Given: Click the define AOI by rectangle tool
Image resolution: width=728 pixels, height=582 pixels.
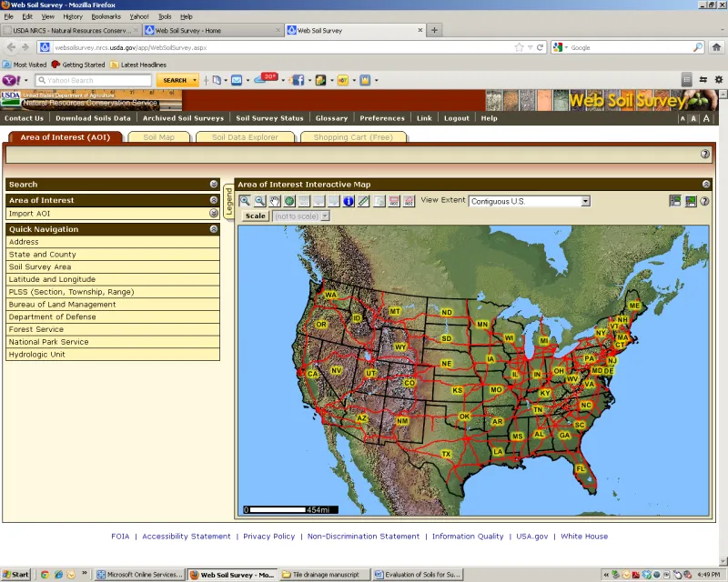Looking at the screenshot, I should pos(393,201).
